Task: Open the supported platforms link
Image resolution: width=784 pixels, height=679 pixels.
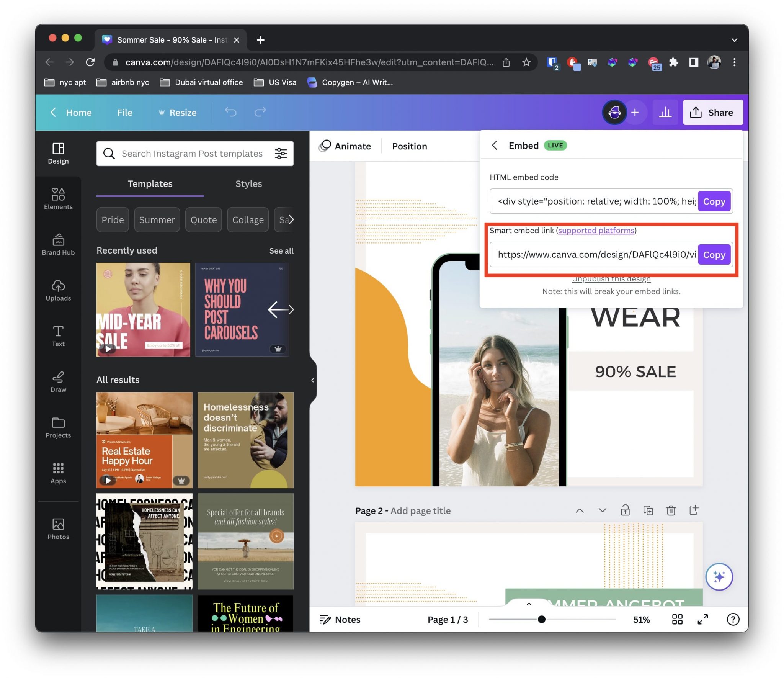Action: tap(596, 231)
